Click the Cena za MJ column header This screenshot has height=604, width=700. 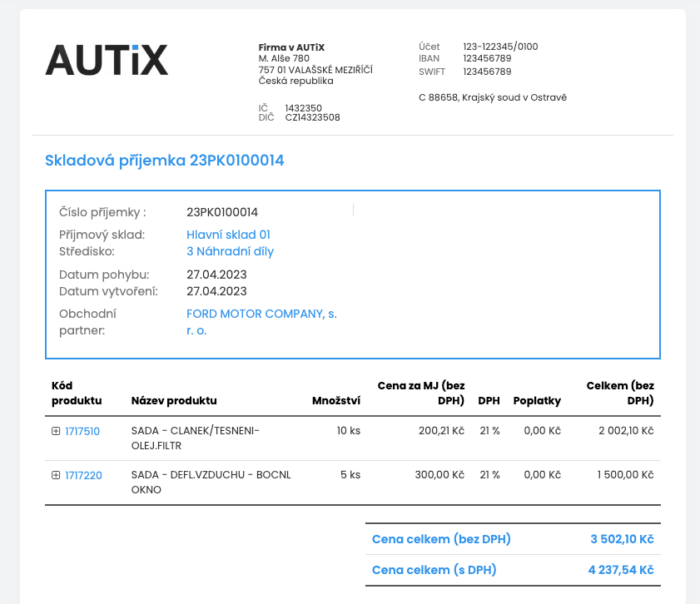tap(420, 393)
